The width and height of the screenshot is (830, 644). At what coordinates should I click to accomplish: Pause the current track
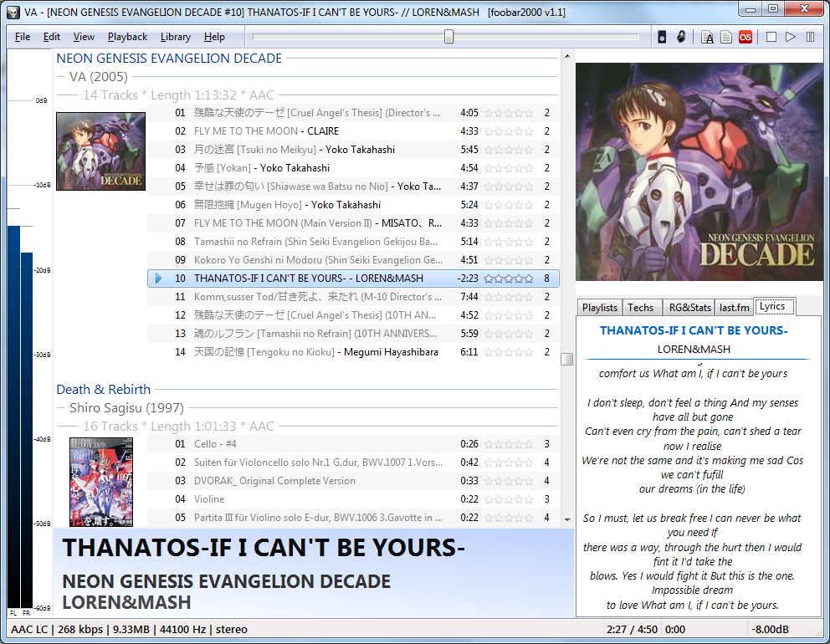coord(810,37)
